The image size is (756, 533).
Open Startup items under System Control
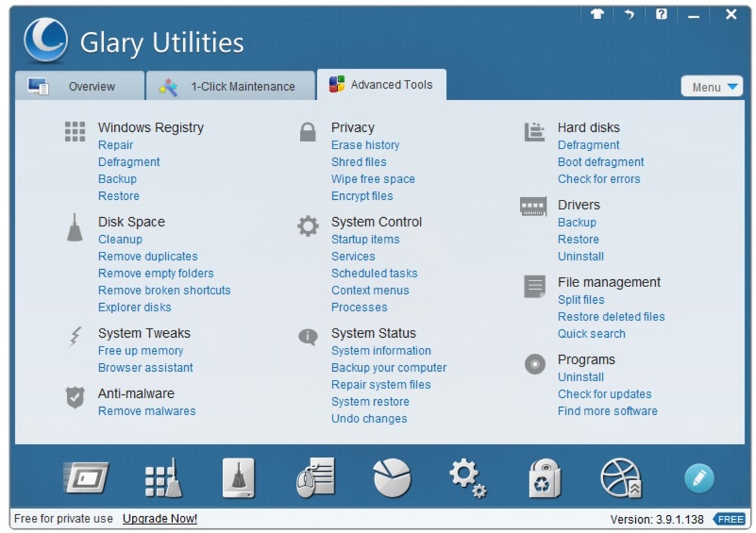[x=365, y=239]
